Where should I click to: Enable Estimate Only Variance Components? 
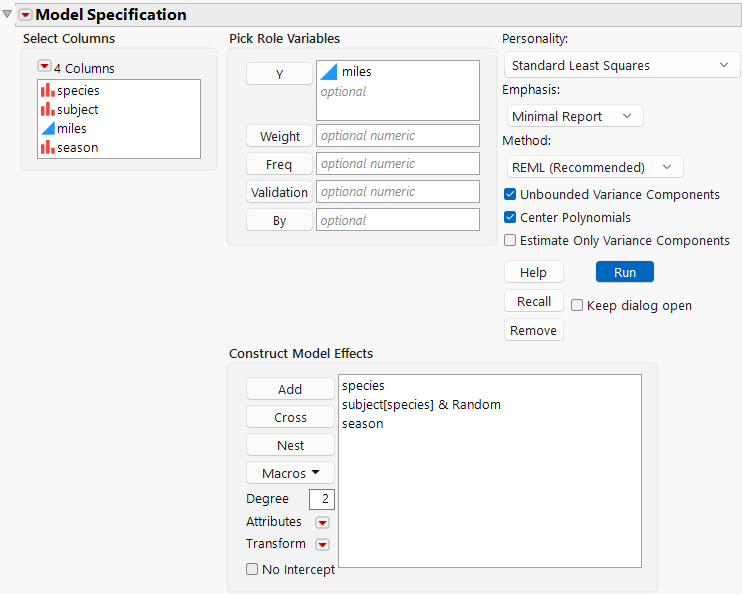coord(511,241)
